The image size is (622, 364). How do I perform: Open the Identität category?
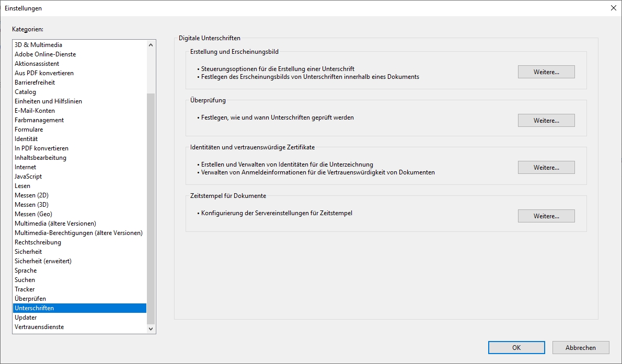[x=26, y=139]
